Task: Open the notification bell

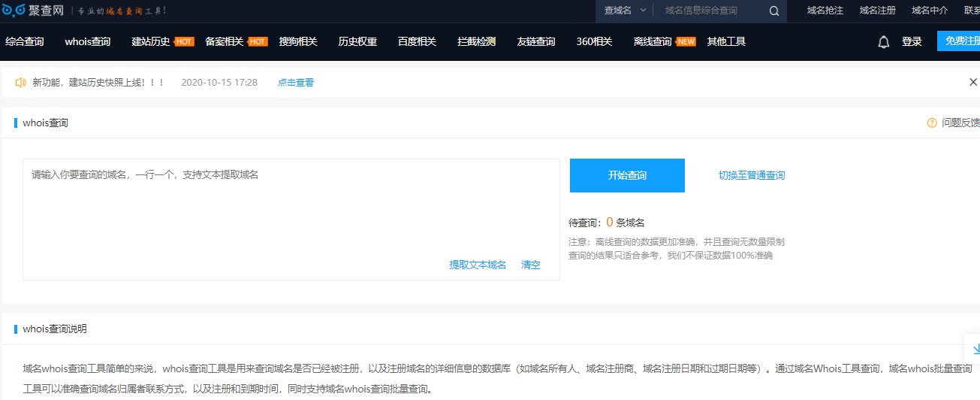Action: click(883, 42)
